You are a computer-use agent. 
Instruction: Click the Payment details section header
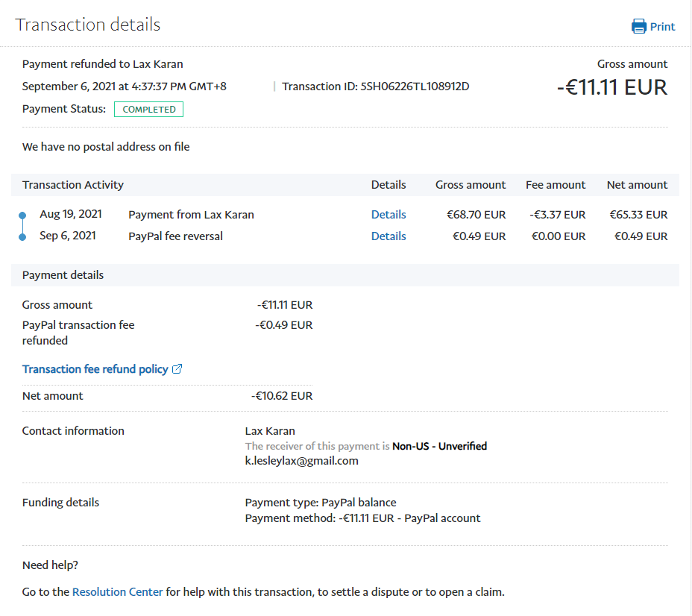pos(63,275)
